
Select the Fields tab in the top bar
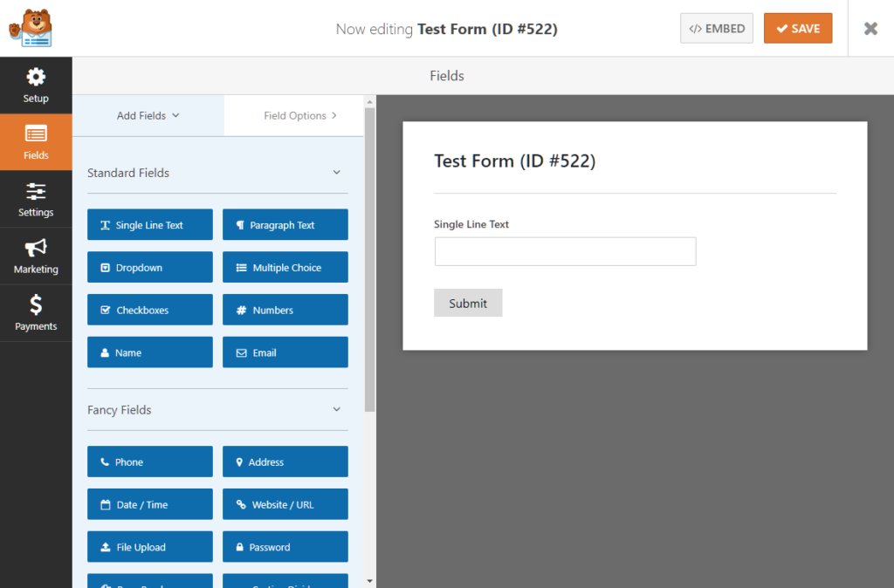[446, 76]
